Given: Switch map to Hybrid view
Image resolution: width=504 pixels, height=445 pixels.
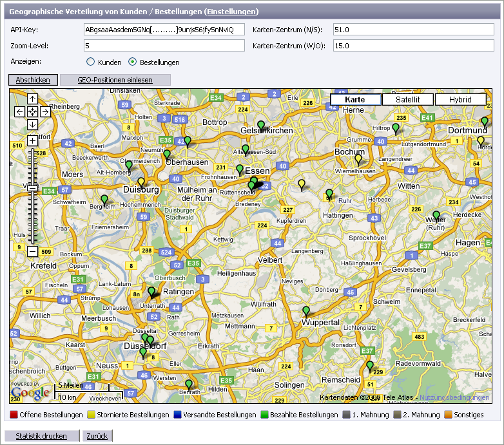Looking at the screenshot, I should point(460,100).
